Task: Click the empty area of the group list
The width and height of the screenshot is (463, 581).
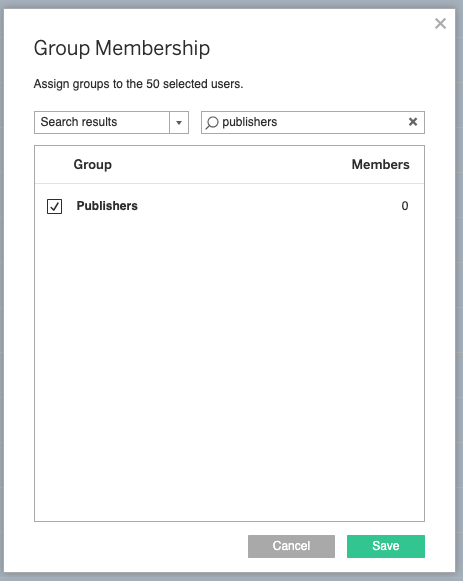Action: [229, 371]
